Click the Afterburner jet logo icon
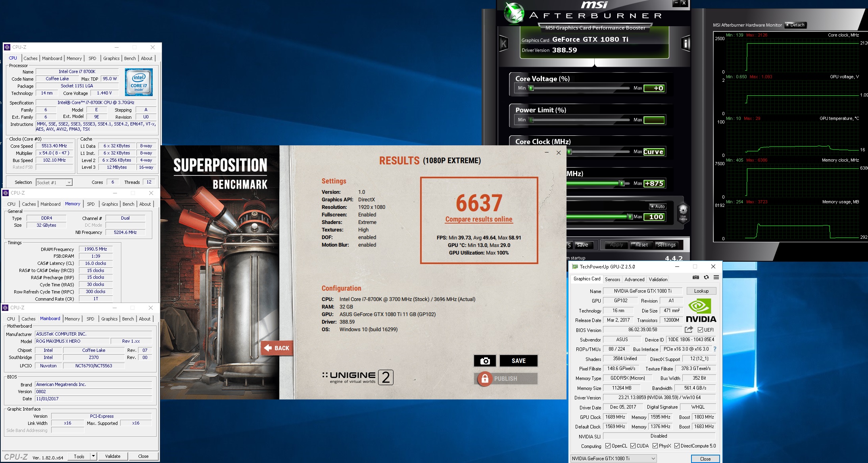Image resolution: width=868 pixels, height=463 pixels. (x=514, y=13)
